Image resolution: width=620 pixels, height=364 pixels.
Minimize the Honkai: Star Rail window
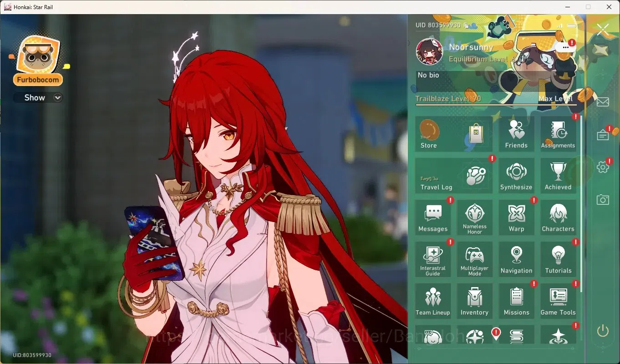pos(567,7)
